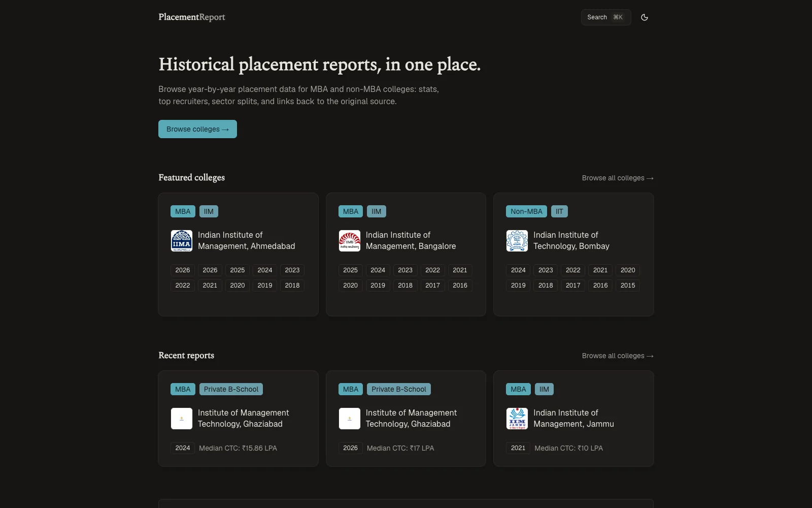Click logo of IMT Ghaziabad 2026 report
This screenshot has height=508, width=812.
pyautogui.click(x=350, y=419)
